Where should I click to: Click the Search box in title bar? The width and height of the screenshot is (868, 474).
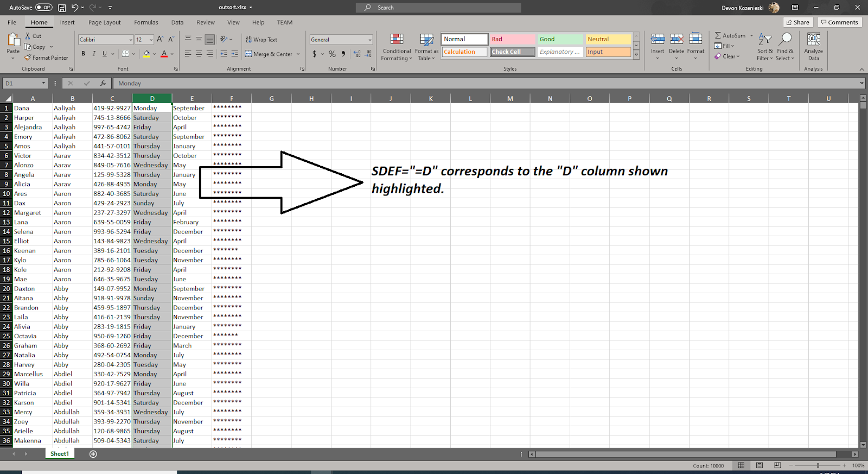pos(438,8)
